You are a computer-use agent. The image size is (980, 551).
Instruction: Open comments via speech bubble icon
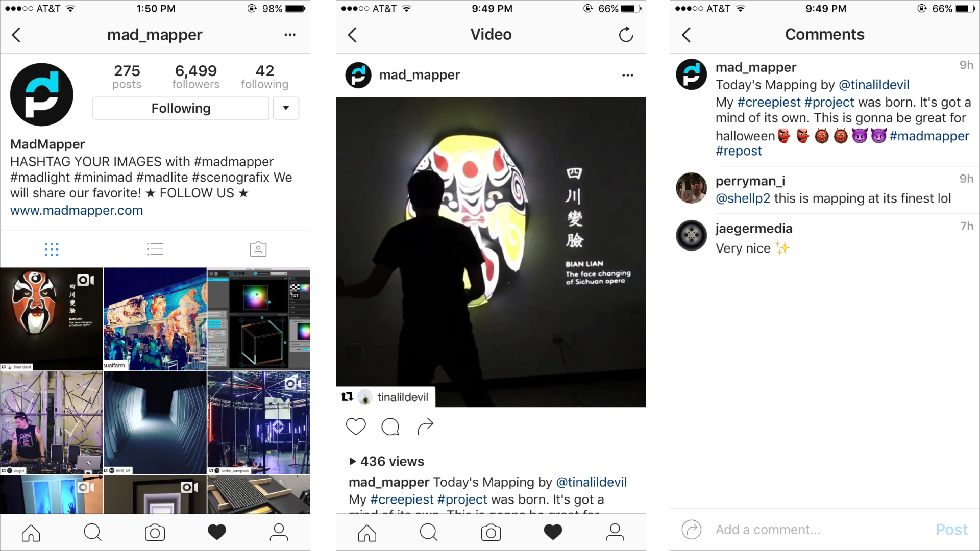pyautogui.click(x=390, y=427)
